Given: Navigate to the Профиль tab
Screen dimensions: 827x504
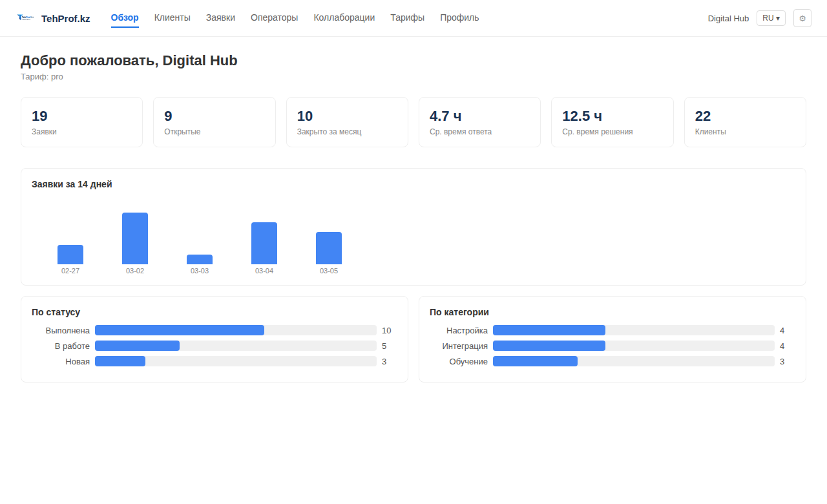Looking at the screenshot, I should point(459,18).
